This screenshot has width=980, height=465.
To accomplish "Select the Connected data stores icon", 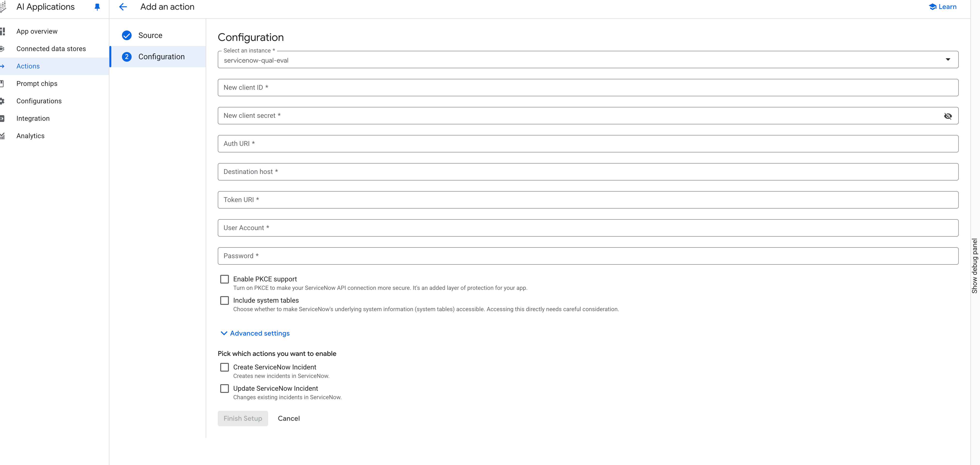I will (3, 48).
